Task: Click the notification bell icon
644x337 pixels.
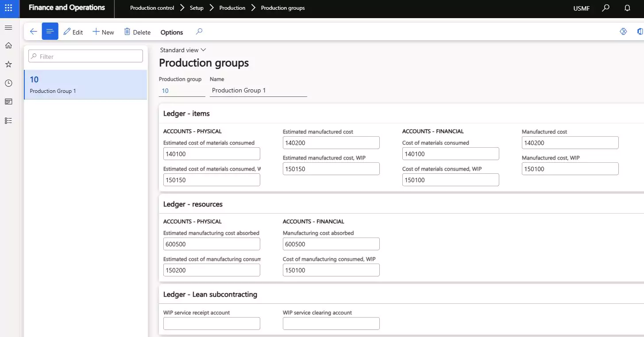Action: coord(627,8)
